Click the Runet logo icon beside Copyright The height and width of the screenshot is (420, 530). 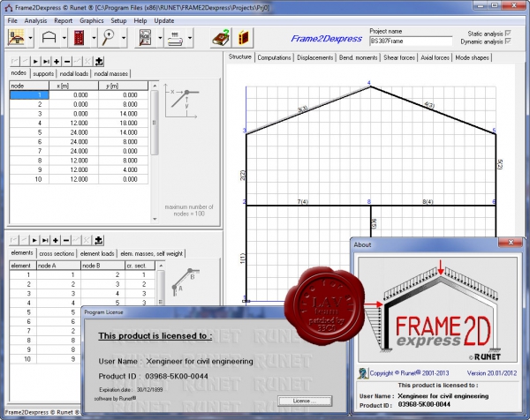[363, 373]
